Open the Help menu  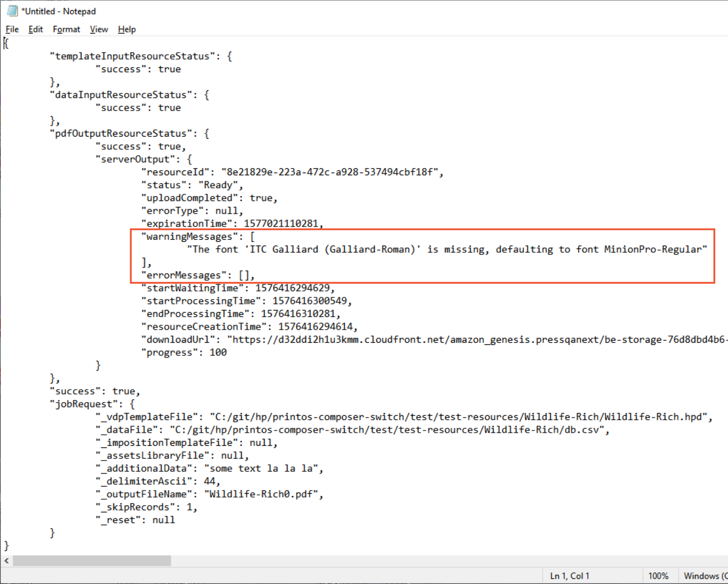point(127,29)
